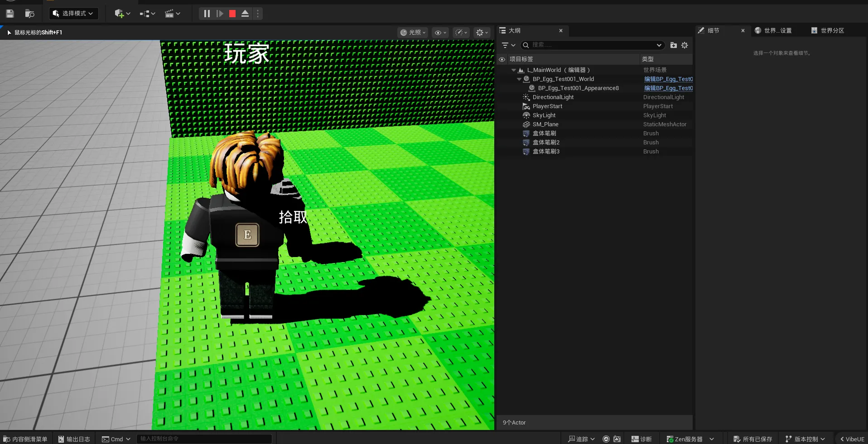Open the viewport show flags eye menu
The height and width of the screenshot is (444, 868).
coord(440,33)
